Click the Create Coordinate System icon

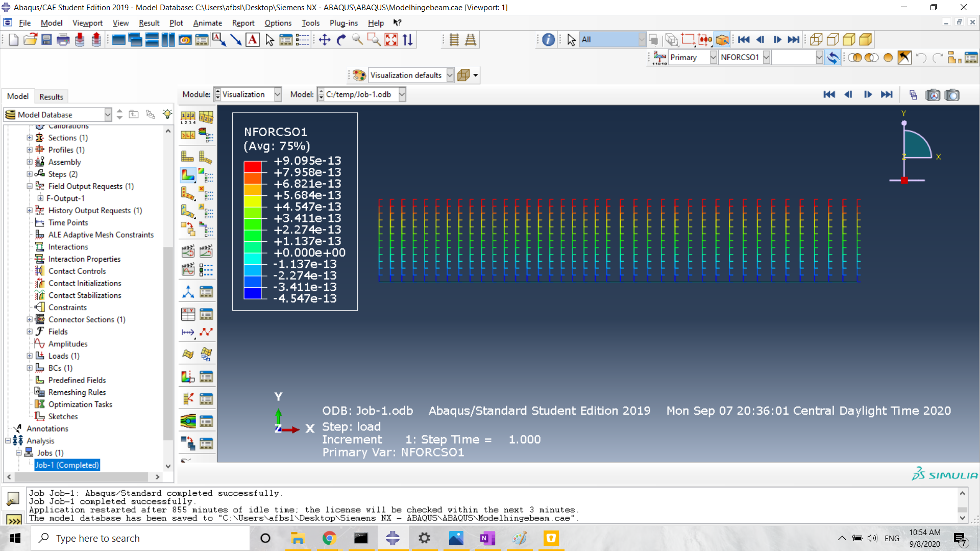[x=188, y=292]
